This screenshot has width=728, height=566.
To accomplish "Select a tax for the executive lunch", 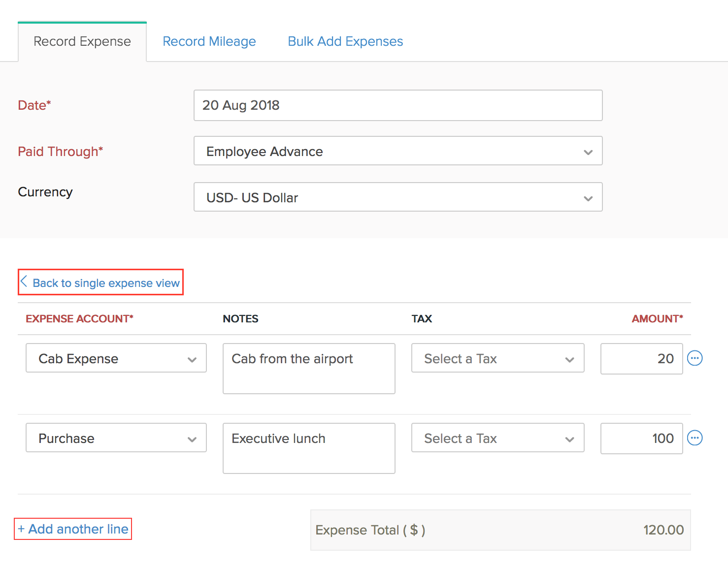I will (x=497, y=438).
